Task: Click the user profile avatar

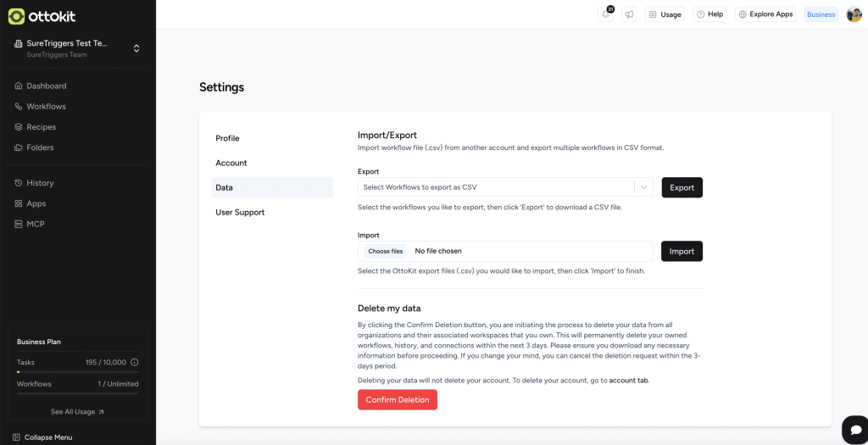Action: click(854, 14)
